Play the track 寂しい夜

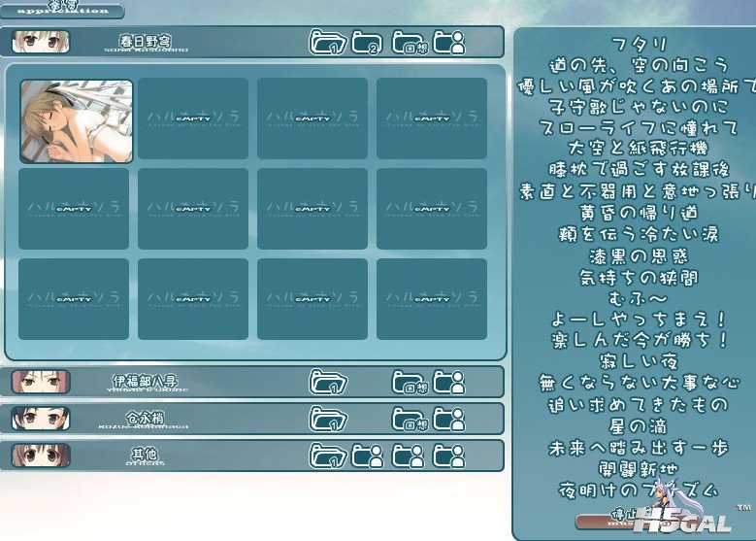point(639,361)
